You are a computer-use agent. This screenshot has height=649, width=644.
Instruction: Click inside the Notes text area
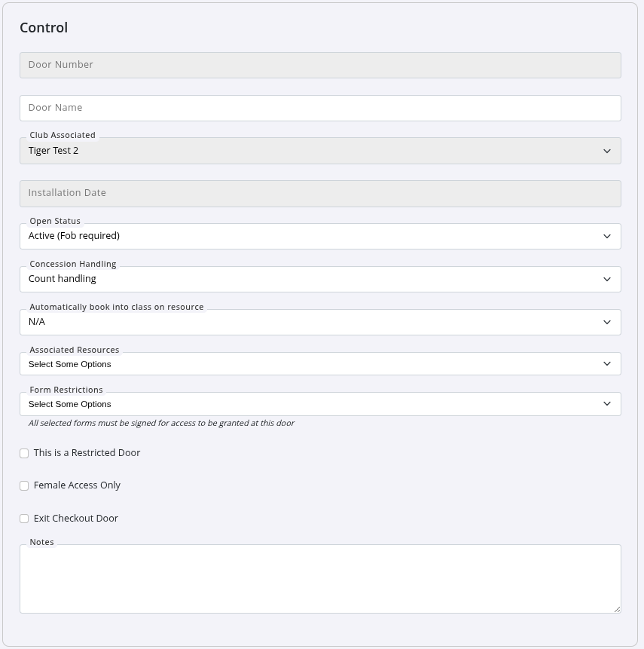tap(320, 578)
